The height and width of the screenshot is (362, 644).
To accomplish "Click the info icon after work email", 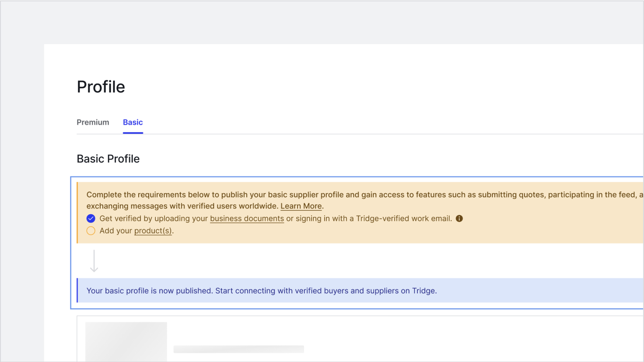I will tap(459, 219).
